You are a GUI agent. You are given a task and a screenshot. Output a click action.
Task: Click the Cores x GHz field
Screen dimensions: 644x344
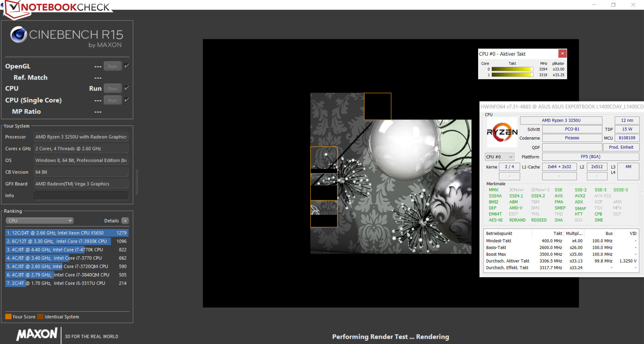tap(81, 149)
